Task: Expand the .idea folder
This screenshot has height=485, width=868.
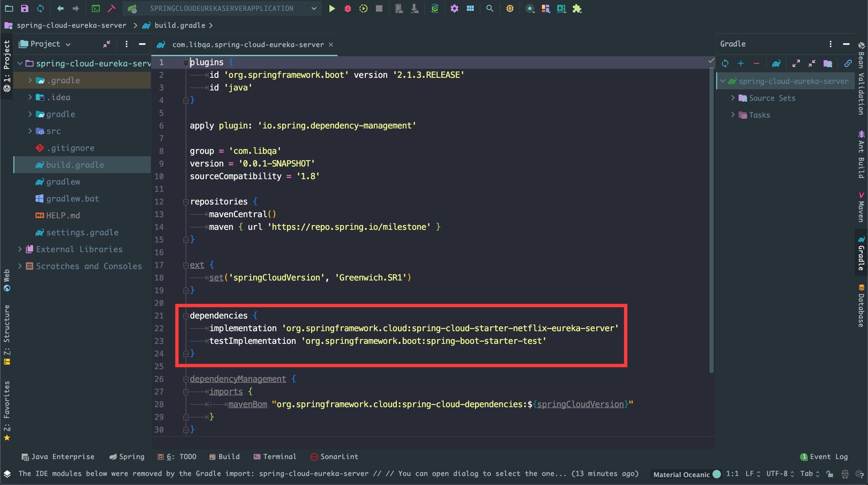Action: (x=30, y=97)
